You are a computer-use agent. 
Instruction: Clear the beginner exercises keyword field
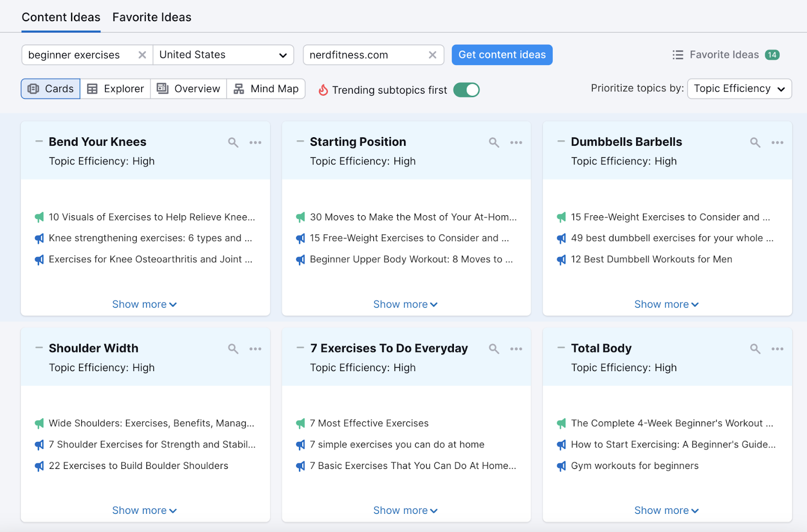coord(142,55)
